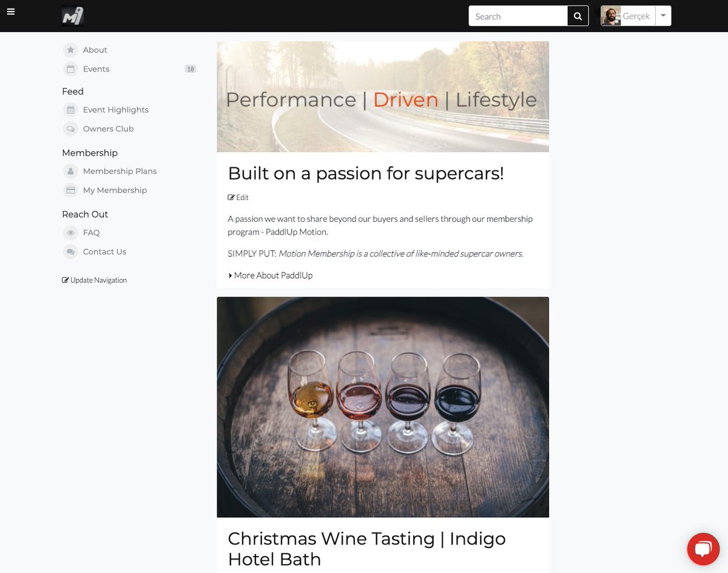The image size is (728, 573).
Task: Click the Gerçek profile avatar
Action: [x=611, y=16]
